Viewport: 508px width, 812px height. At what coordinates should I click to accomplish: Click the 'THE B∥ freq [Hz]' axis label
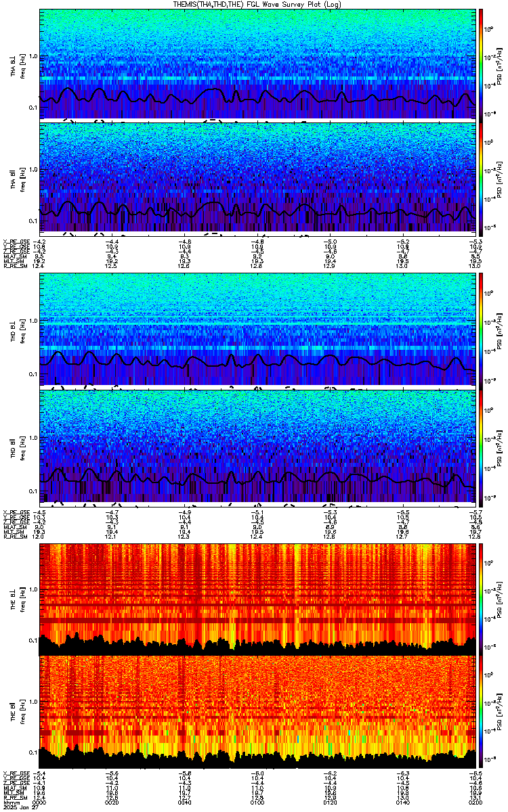(17, 711)
